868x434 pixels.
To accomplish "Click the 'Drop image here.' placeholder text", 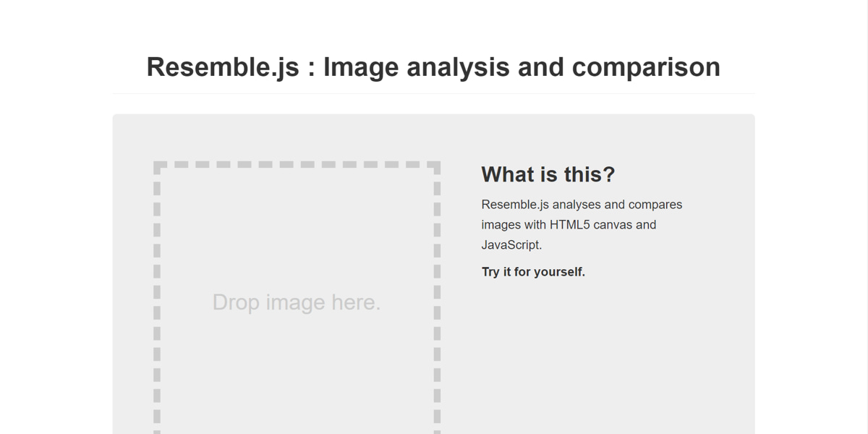I will tap(297, 302).
